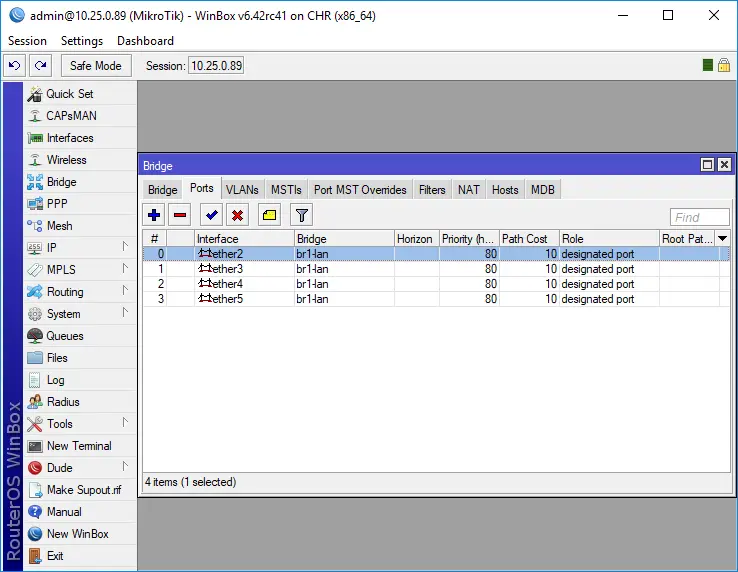Switch to the MDB tab
The height and width of the screenshot is (572, 738).
click(x=543, y=190)
